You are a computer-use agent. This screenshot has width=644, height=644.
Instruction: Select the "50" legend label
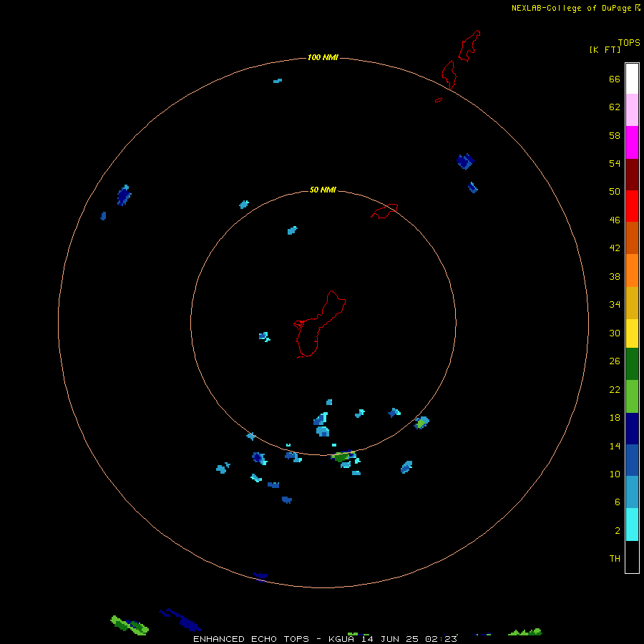615,191
